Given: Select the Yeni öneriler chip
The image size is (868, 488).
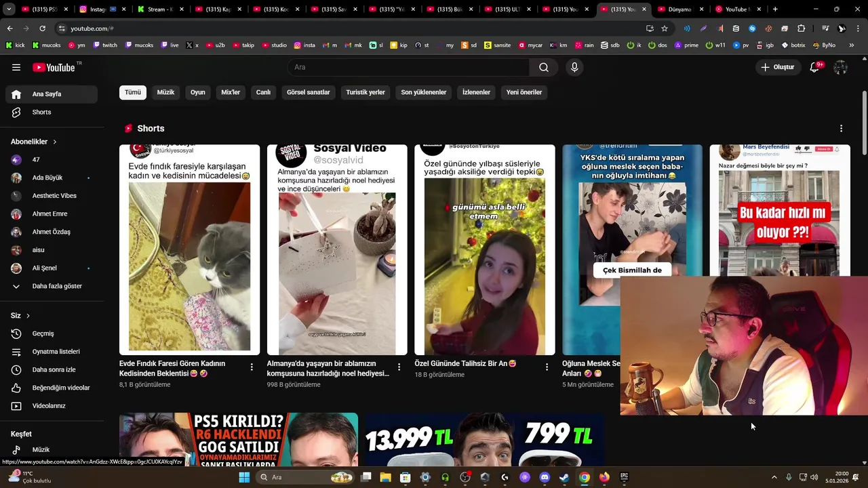Looking at the screenshot, I should click(524, 92).
